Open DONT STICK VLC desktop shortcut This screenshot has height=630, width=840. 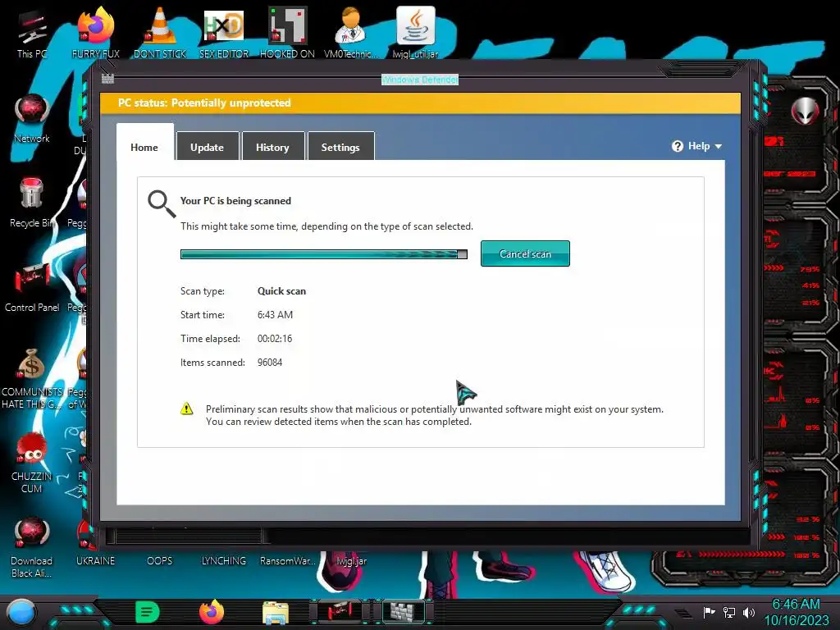tap(160, 33)
